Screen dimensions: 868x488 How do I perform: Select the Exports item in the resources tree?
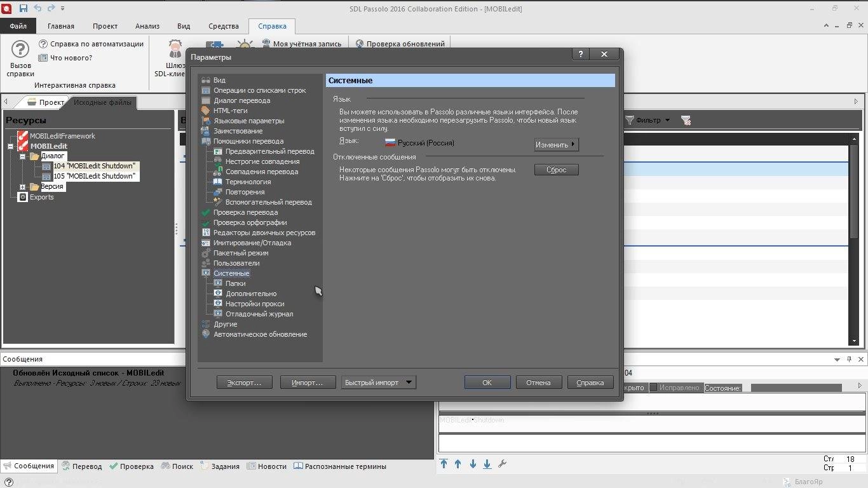click(42, 197)
